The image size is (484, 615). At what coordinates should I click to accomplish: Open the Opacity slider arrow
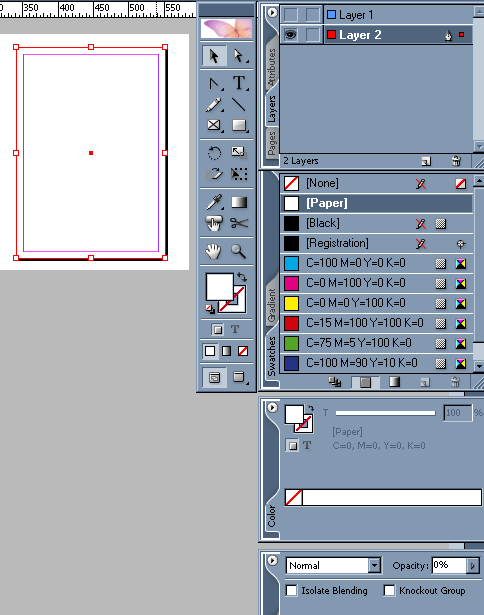click(x=473, y=566)
